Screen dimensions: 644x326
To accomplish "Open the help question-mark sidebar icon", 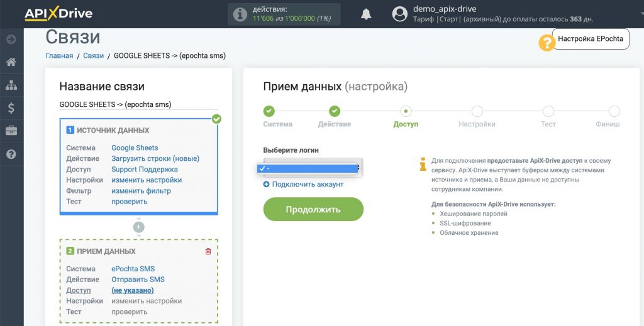I will [x=11, y=155].
